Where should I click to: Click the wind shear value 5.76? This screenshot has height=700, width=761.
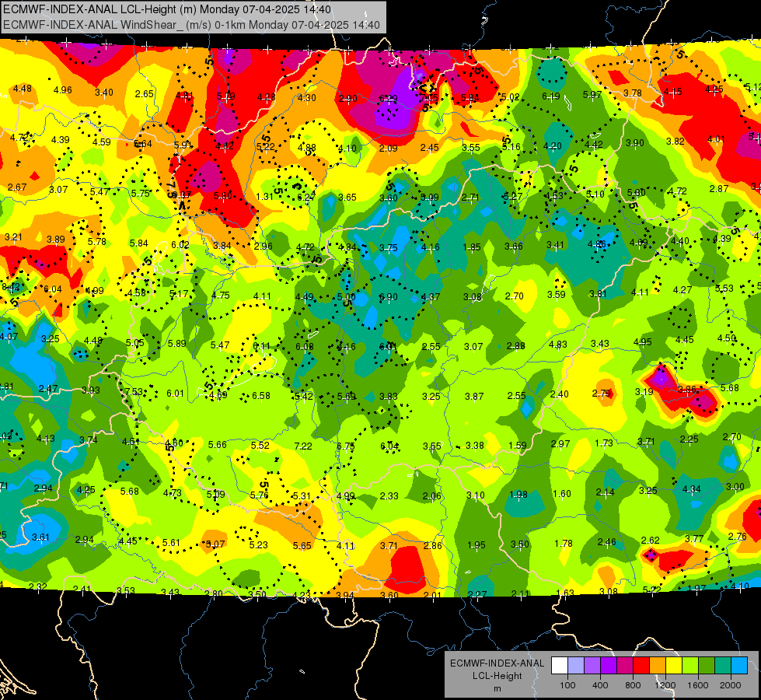click(259, 495)
